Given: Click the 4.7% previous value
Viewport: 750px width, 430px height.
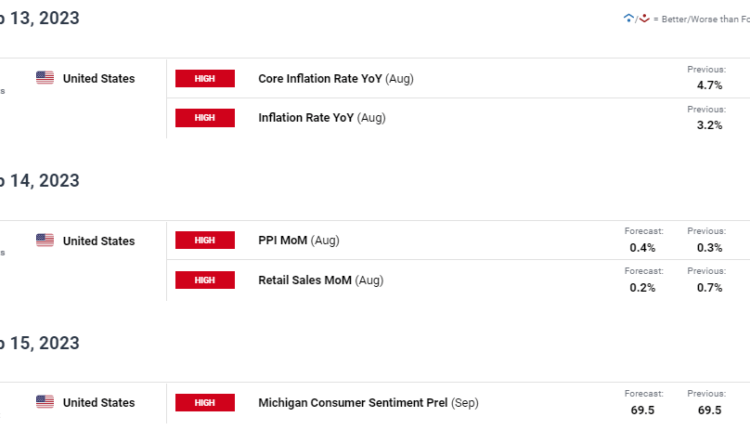Looking at the screenshot, I should (x=706, y=86).
